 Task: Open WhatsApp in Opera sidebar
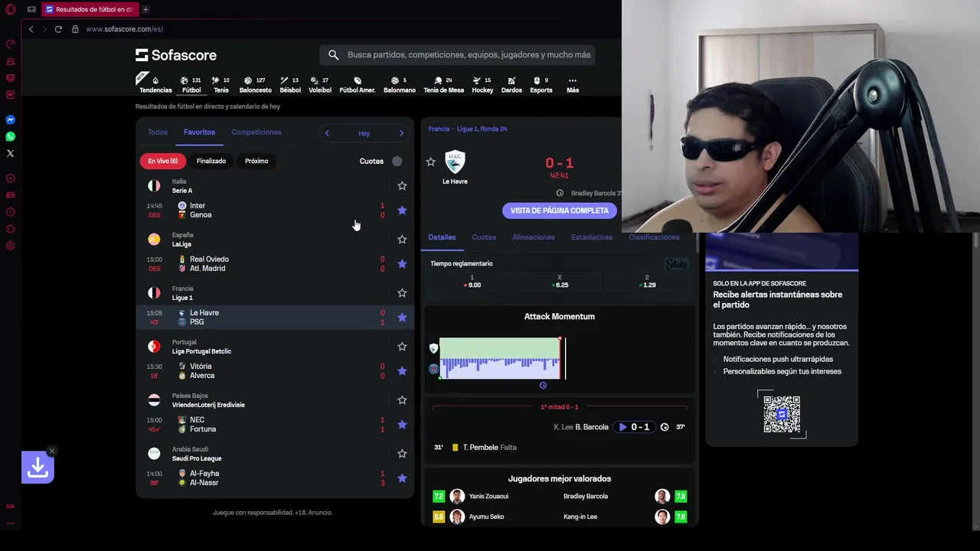(x=10, y=137)
